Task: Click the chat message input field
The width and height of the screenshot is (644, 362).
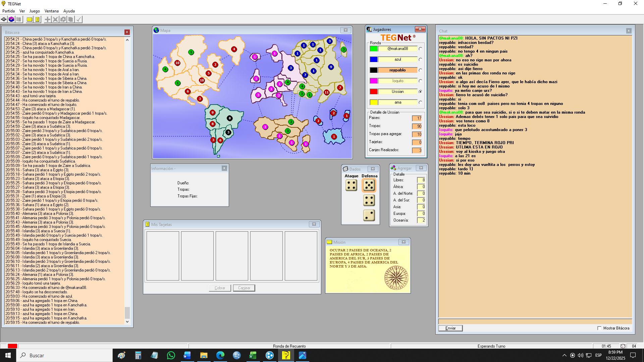Action: point(535,321)
